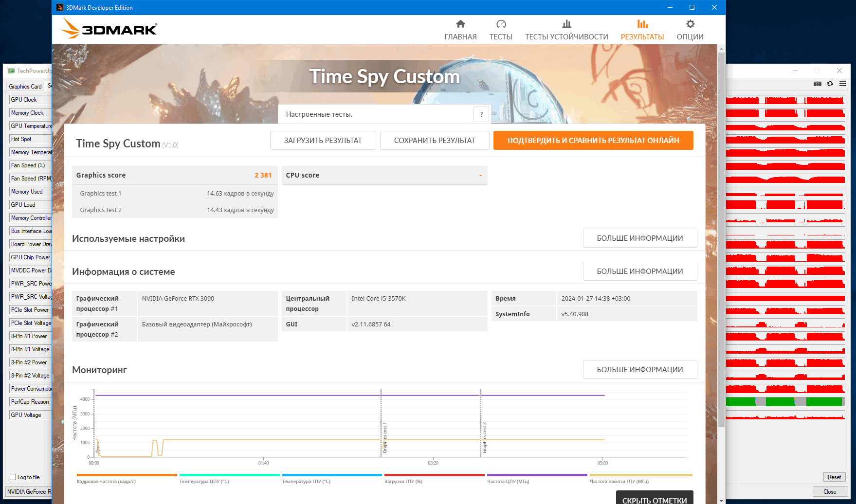Click the GPU-Z refresh icon

[x=830, y=84]
